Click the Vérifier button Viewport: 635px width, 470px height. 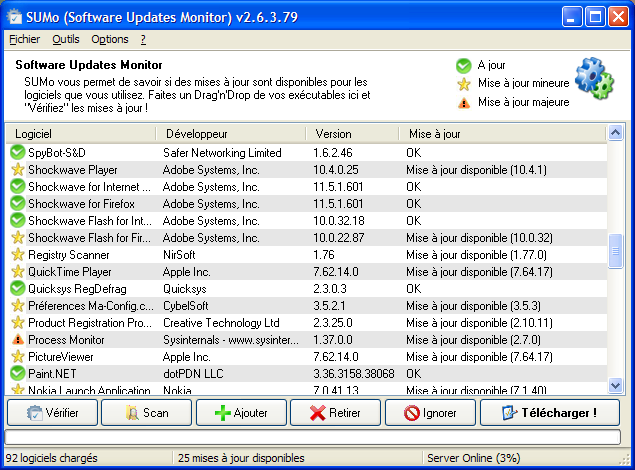tap(53, 413)
